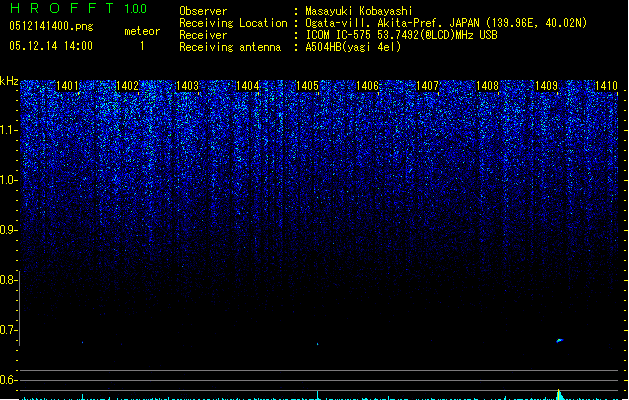The image size is (629, 400).
Task: Click the Receiving Location label
Action: pyautogui.click(x=233, y=23)
